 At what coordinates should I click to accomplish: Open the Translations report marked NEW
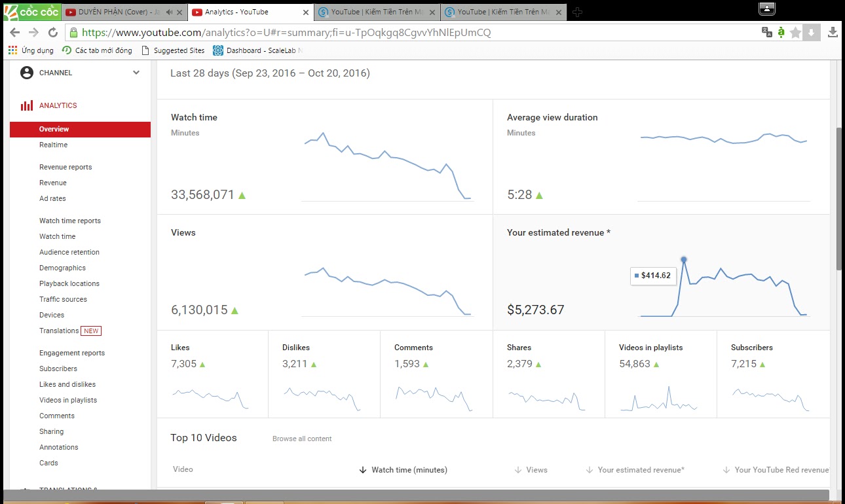coord(70,331)
